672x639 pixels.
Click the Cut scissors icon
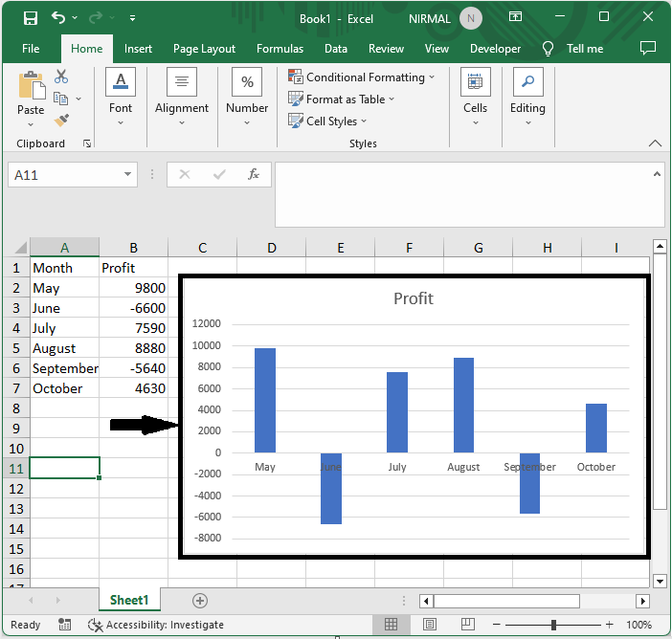61,77
